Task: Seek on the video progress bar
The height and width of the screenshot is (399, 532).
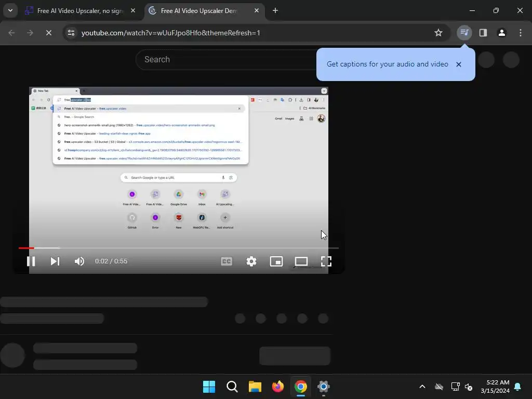Action: [x=179, y=248]
